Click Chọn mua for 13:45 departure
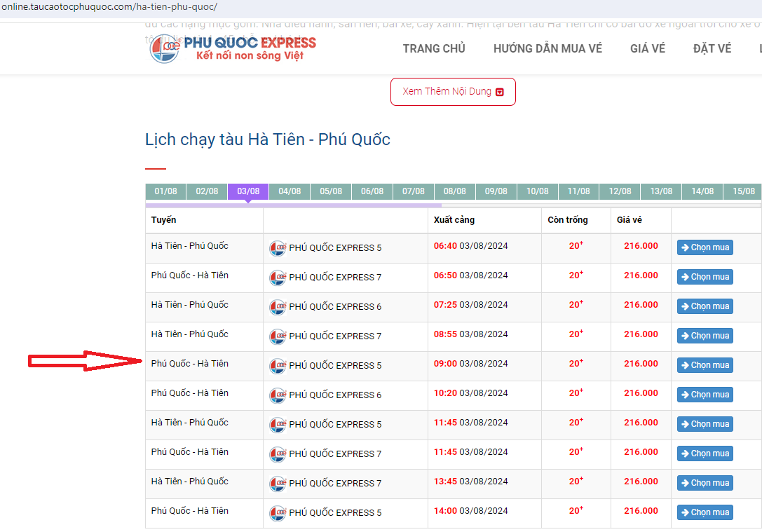The width and height of the screenshot is (762, 532). 705,483
